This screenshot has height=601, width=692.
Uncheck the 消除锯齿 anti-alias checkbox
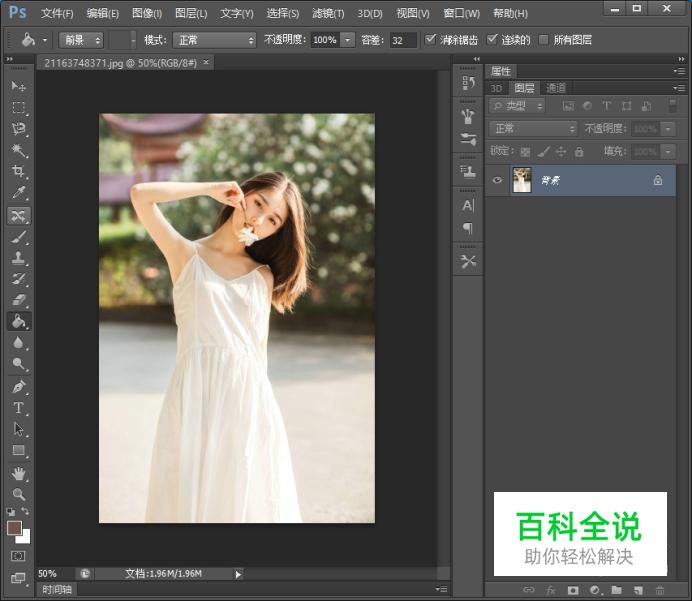pos(430,40)
